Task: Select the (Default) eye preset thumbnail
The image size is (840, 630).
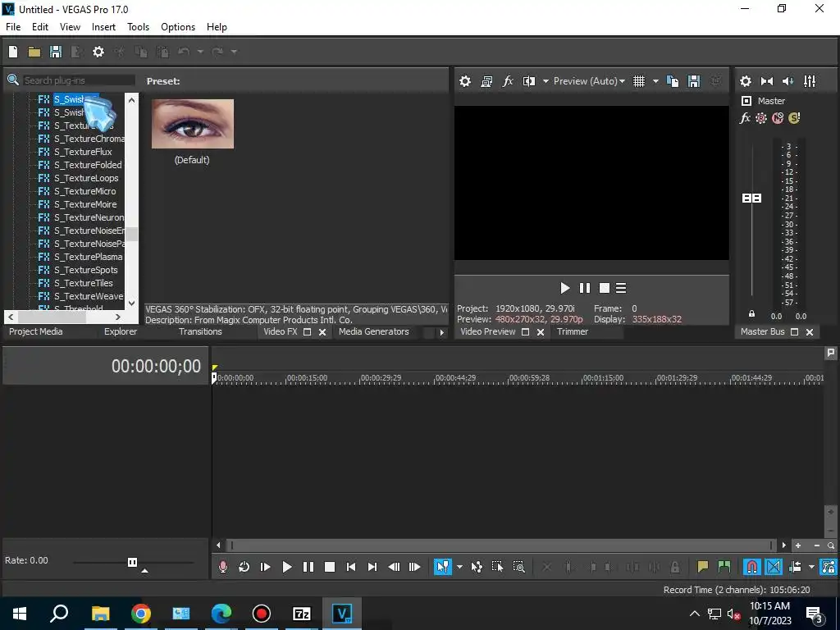Action: pyautogui.click(x=192, y=124)
